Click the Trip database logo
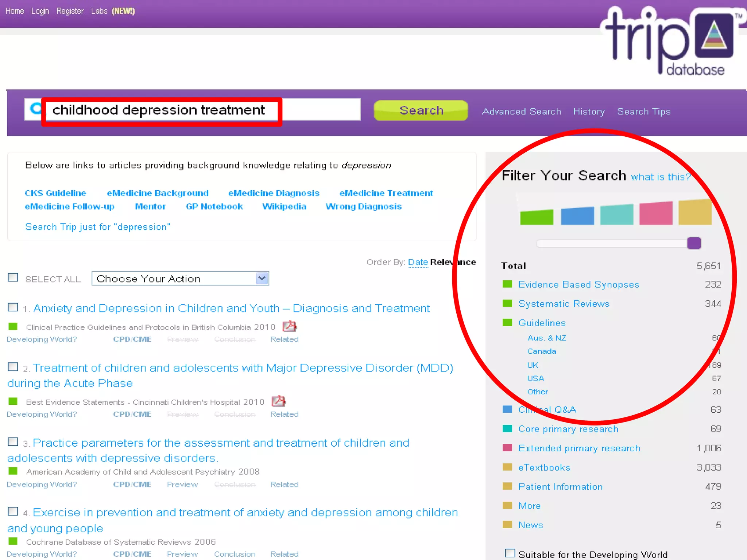Viewport: 747px width, 560px height. pos(670,41)
